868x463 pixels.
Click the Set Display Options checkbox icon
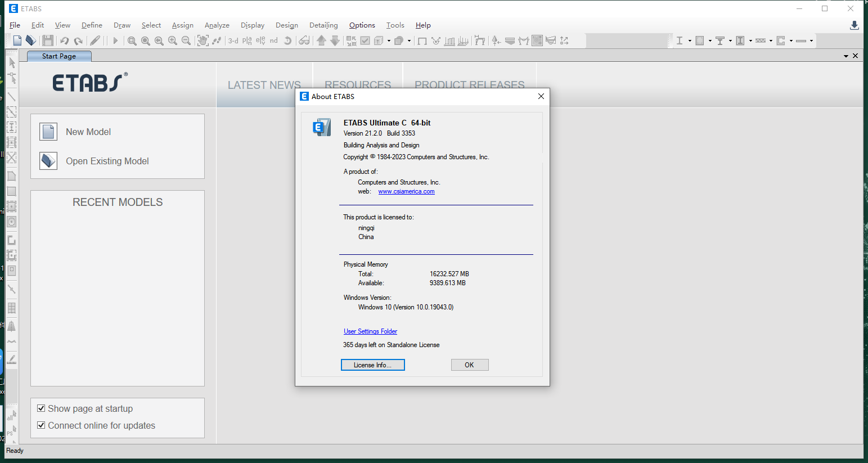(365, 41)
